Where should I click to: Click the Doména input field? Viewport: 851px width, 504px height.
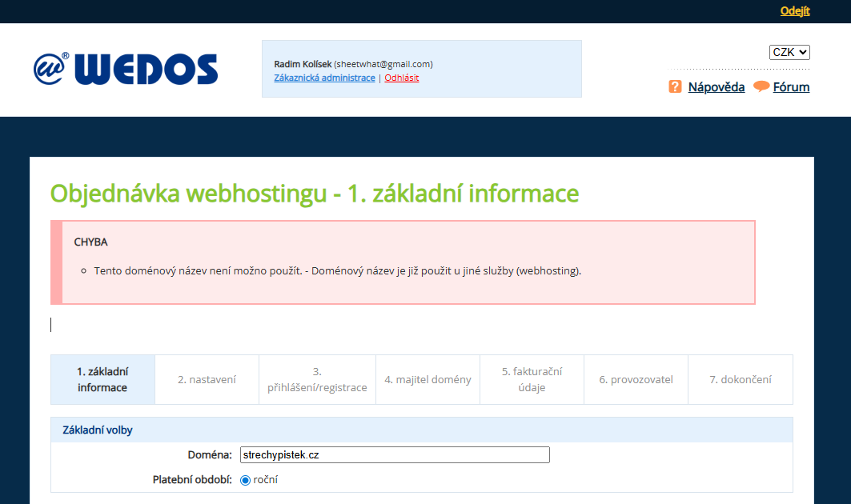[x=395, y=454]
